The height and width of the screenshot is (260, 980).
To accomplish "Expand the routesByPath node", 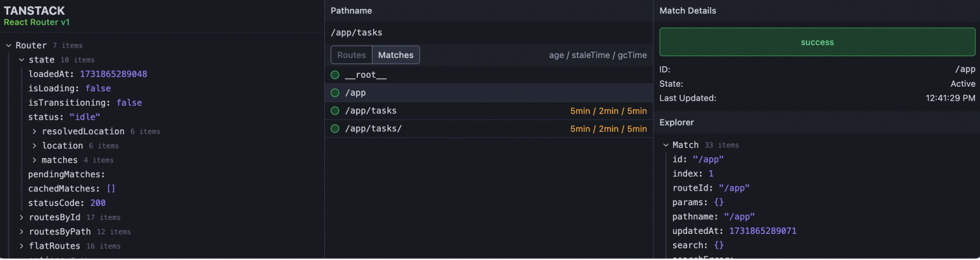I will pyautogui.click(x=22, y=231).
